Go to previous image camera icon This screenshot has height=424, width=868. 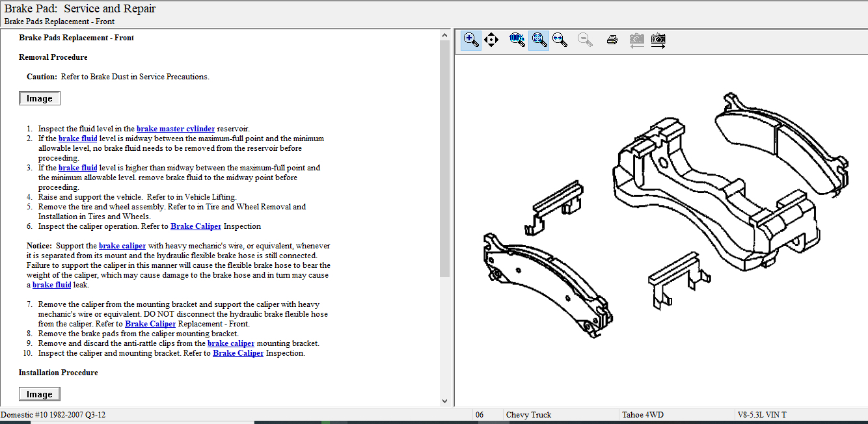pos(637,40)
